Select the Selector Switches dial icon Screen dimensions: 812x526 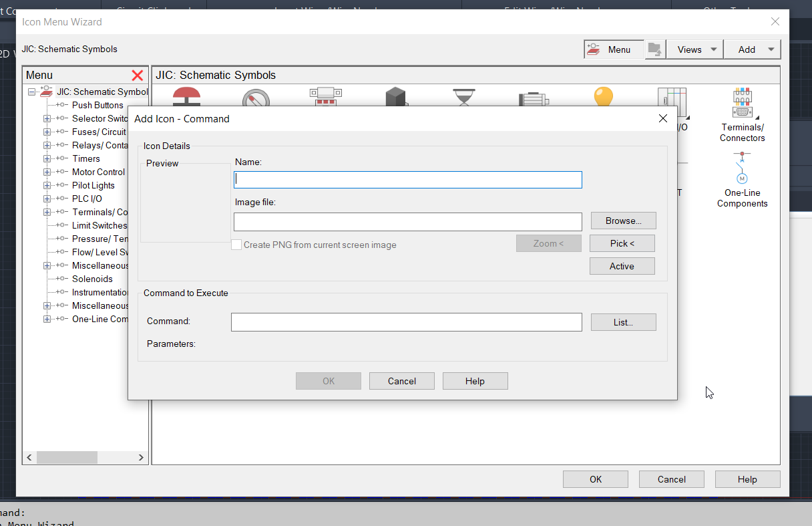coord(255,99)
